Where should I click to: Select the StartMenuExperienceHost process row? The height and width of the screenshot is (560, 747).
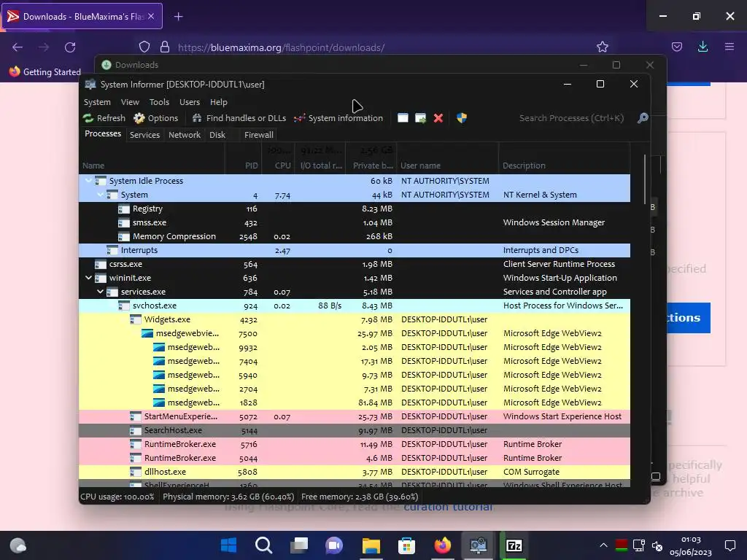pyautogui.click(x=355, y=416)
